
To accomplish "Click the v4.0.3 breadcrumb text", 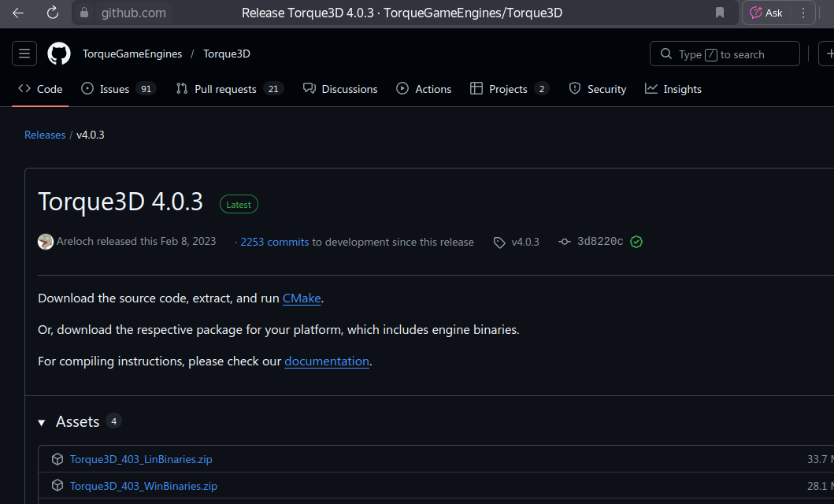I will click(x=91, y=135).
